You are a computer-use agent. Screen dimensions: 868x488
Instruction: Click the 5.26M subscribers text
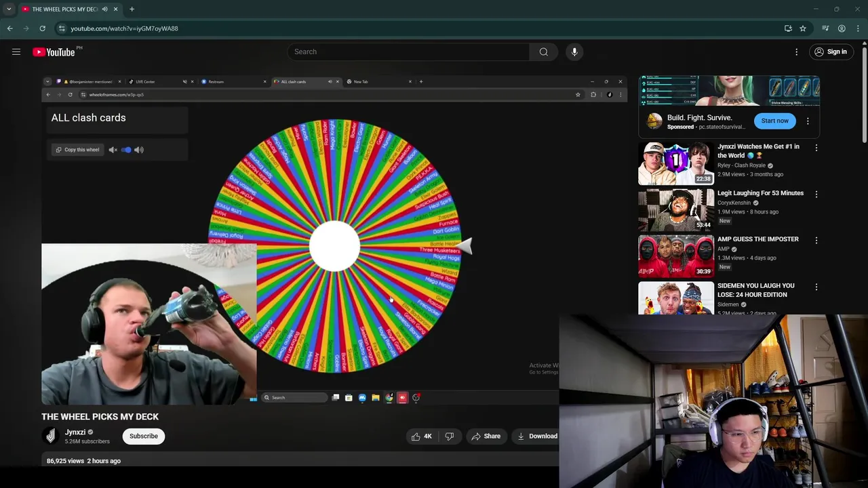[87, 442]
